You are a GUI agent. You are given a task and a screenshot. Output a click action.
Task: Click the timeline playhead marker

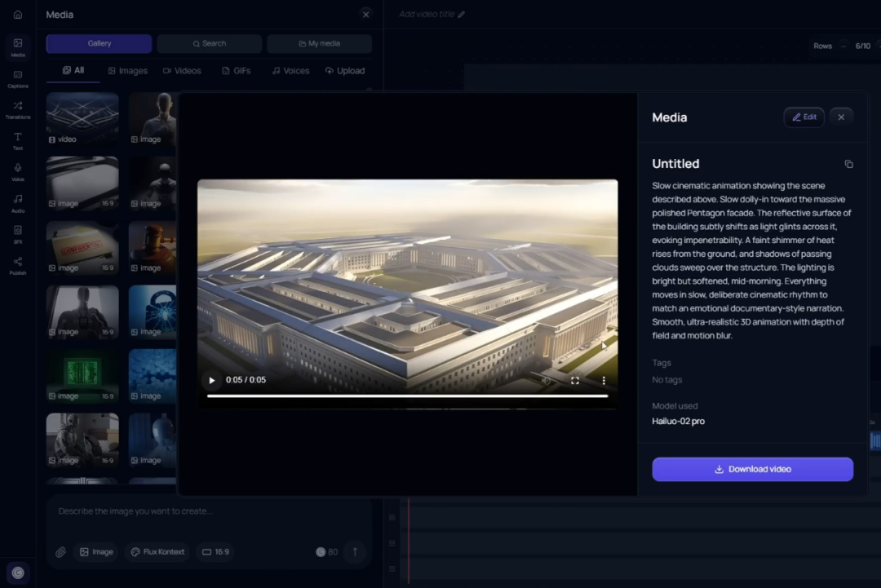pyautogui.click(x=409, y=540)
